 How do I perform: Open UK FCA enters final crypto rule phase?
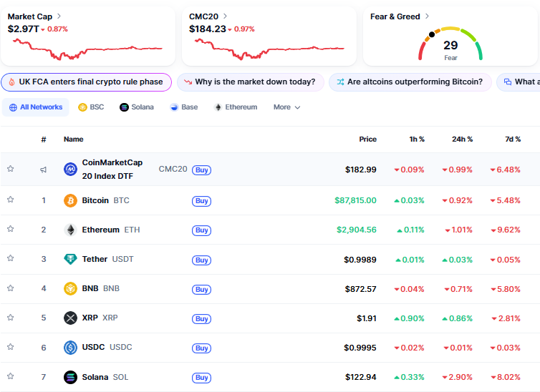86,82
